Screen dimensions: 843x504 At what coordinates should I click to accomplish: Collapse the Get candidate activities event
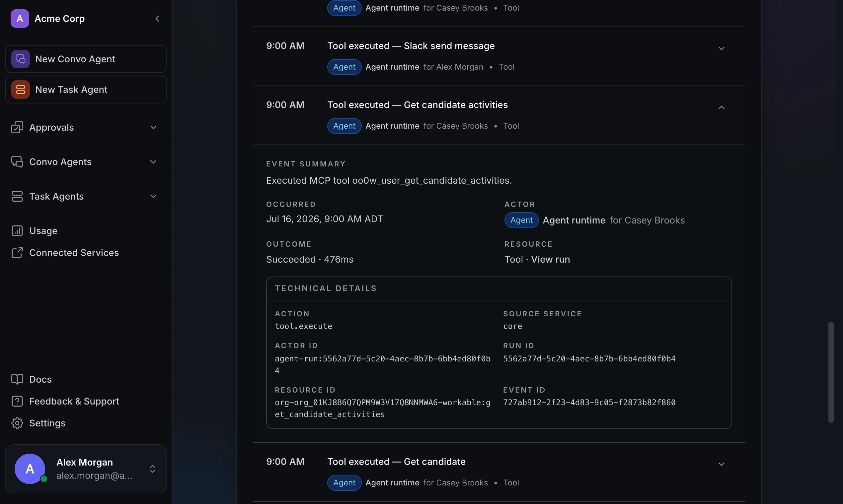(721, 108)
